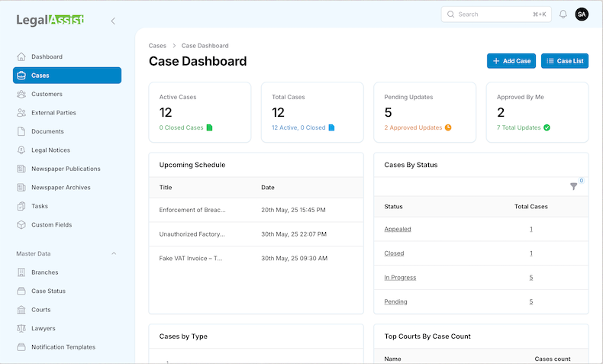Click the filter funnel in Cases By Status
Screen dimensions: 603x364
pyautogui.click(x=573, y=186)
